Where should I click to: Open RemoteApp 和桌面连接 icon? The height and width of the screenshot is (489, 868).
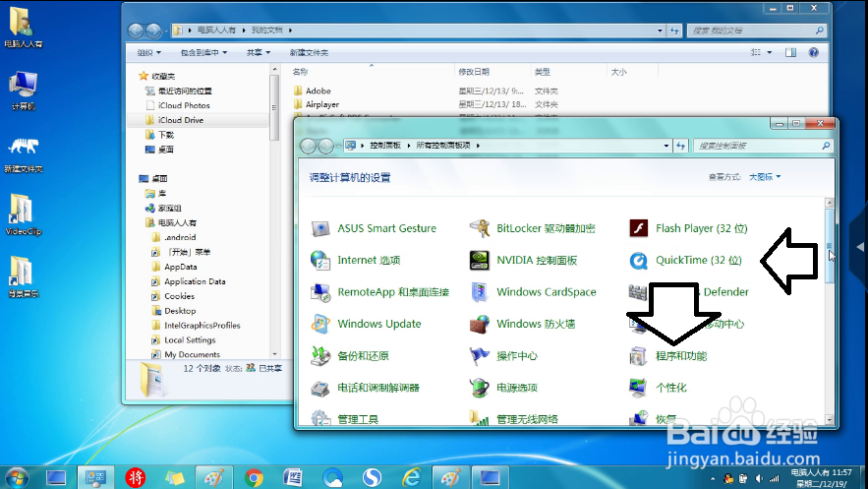[320, 292]
